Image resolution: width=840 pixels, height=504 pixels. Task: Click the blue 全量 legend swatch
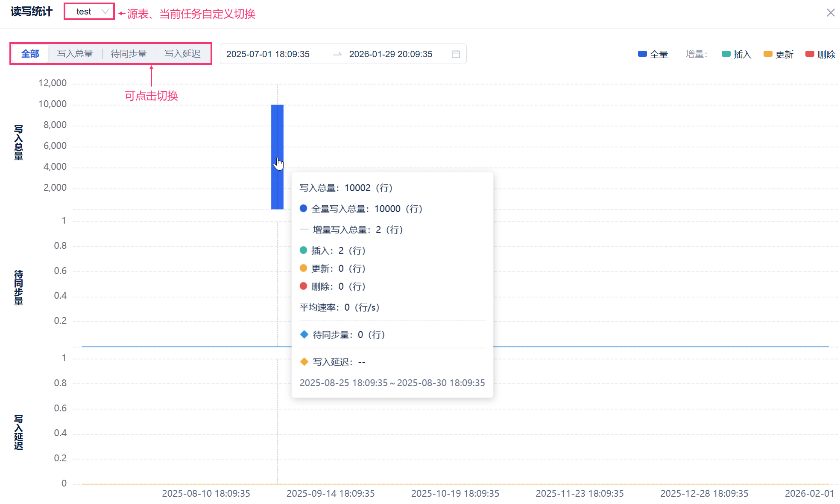tap(642, 54)
